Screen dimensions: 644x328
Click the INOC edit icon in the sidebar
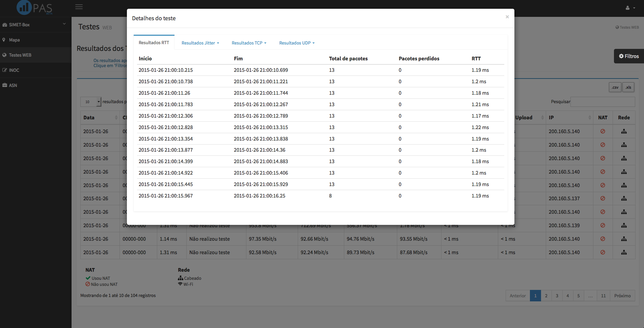[4, 70]
